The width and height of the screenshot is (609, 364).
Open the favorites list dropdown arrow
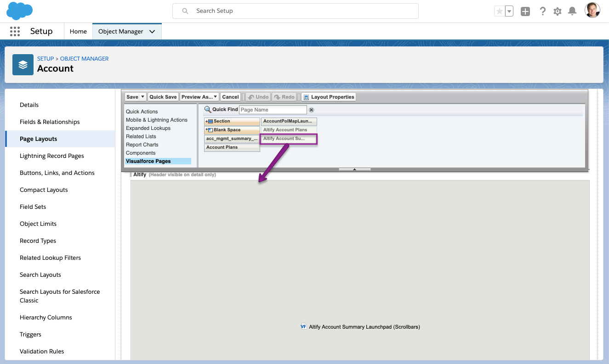[509, 11]
